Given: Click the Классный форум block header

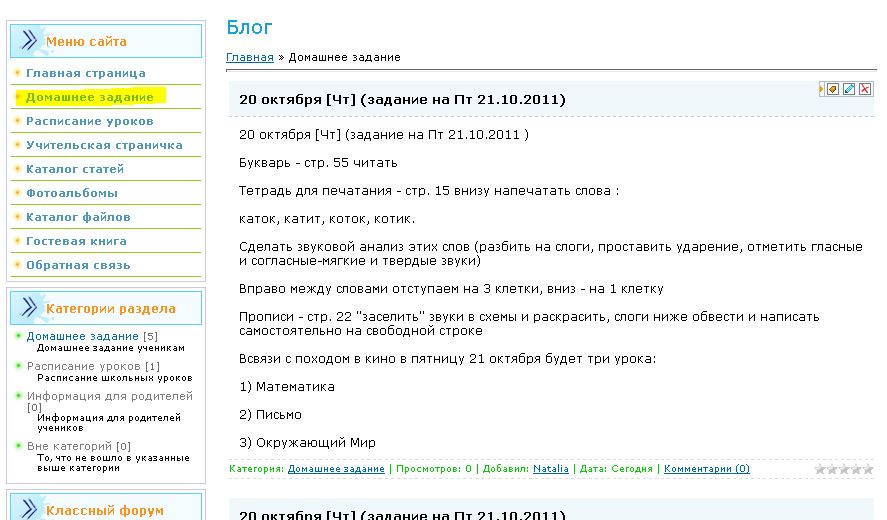Looking at the screenshot, I should coord(106,507).
